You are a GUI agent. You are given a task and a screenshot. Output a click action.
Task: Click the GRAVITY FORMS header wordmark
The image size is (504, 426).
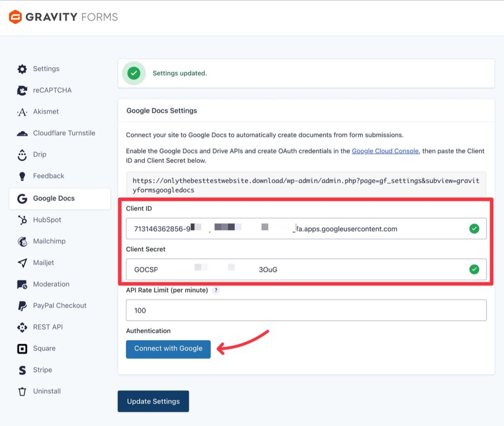click(x=72, y=17)
